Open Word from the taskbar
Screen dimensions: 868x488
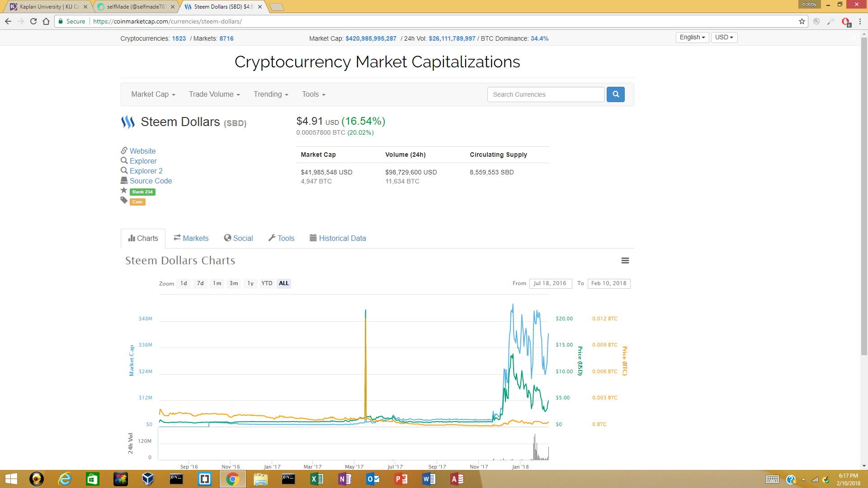(x=429, y=479)
